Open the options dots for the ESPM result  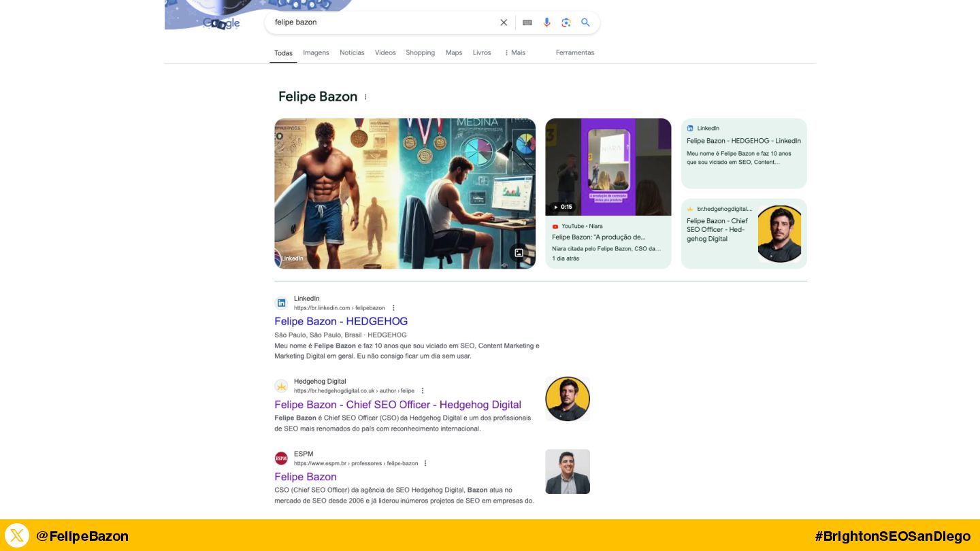click(425, 463)
